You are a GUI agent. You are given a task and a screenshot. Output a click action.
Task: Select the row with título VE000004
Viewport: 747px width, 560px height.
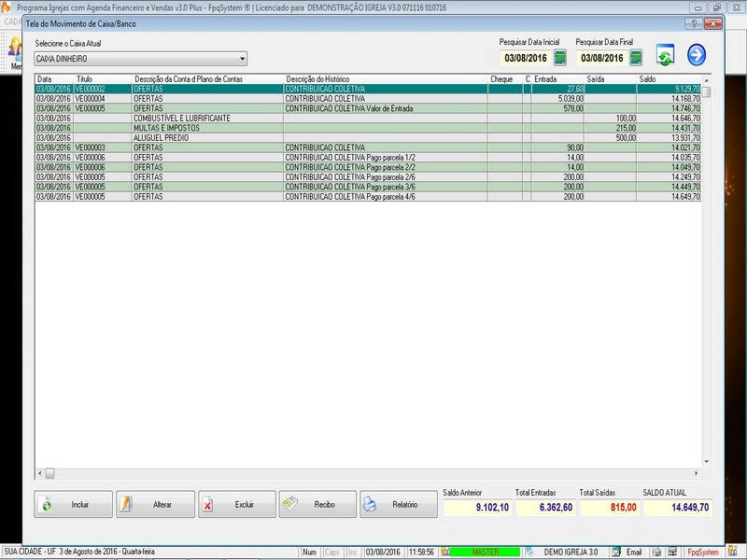[x=368, y=99]
